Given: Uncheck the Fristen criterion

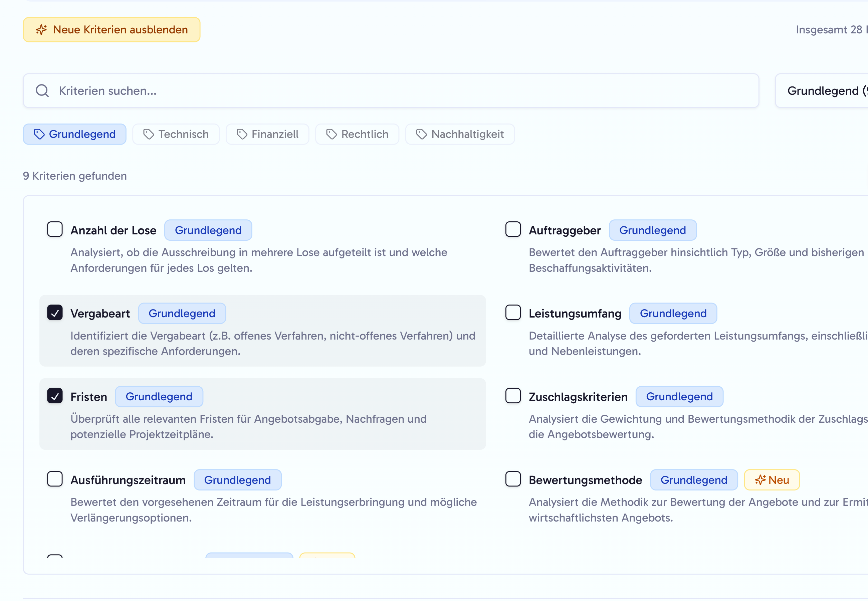Looking at the screenshot, I should click(x=55, y=396).
